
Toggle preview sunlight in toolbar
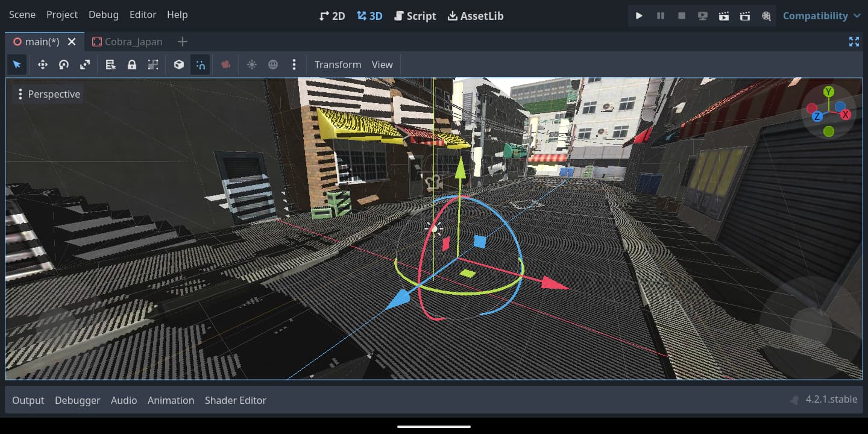tap(252, 64)
